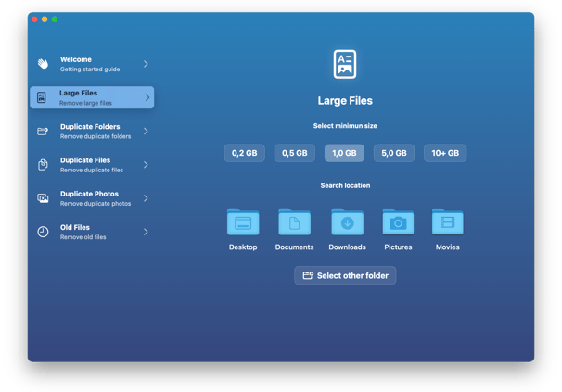This screenshot has height=392, width=562.
Task: Click the 'Select minimun size' label
Action: (x=345, y=126)
